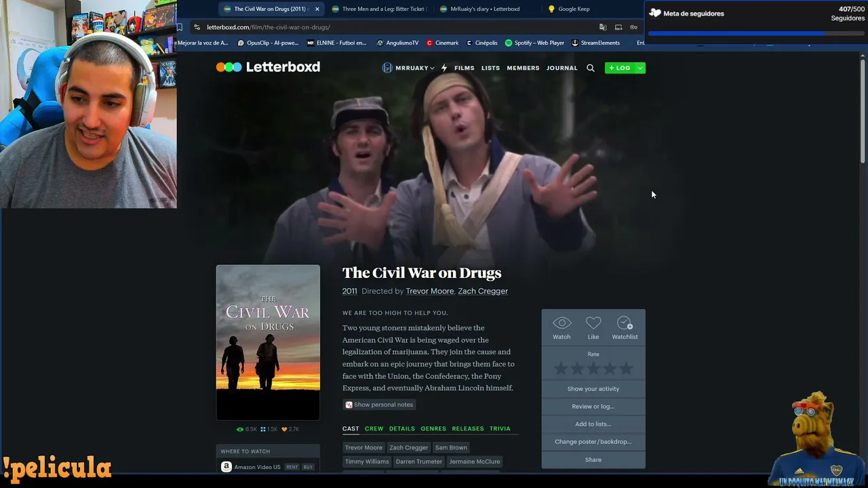
Task: Select cast member Jermaine McClure
Action: [475, 462]
